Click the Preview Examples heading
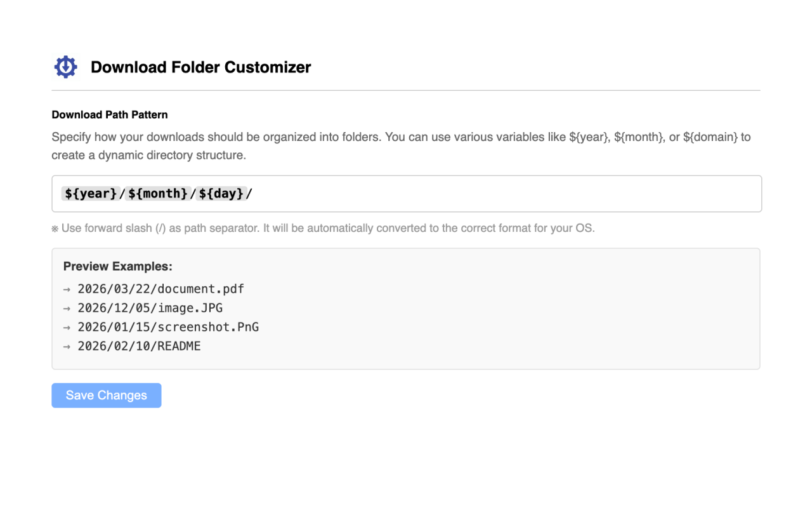This screenshot has height=508, width=812. (117, 266)
